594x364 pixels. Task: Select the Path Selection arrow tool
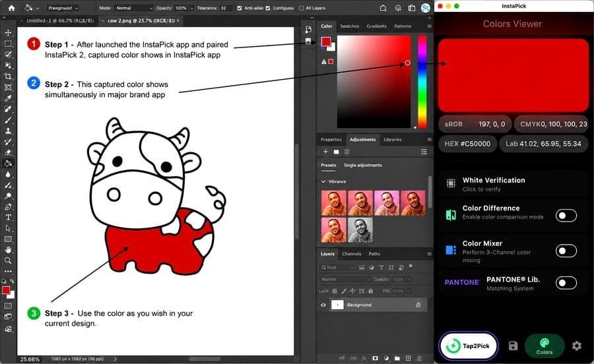tap(8, 229)
